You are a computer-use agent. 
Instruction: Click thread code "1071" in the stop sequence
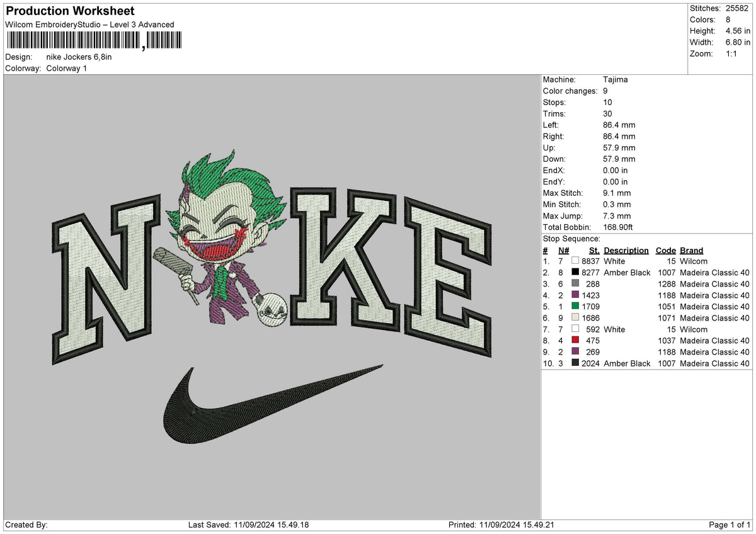[666, 317]
